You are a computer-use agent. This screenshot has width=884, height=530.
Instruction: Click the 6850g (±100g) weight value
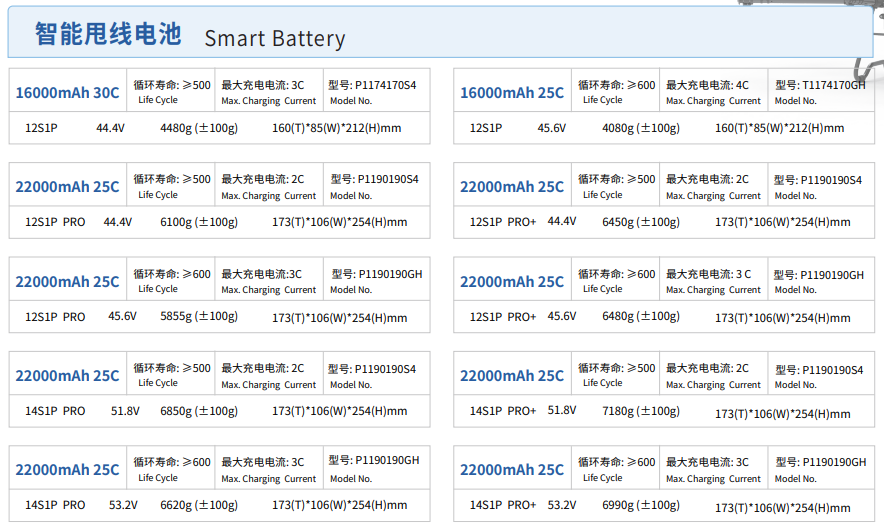(199, 411)
